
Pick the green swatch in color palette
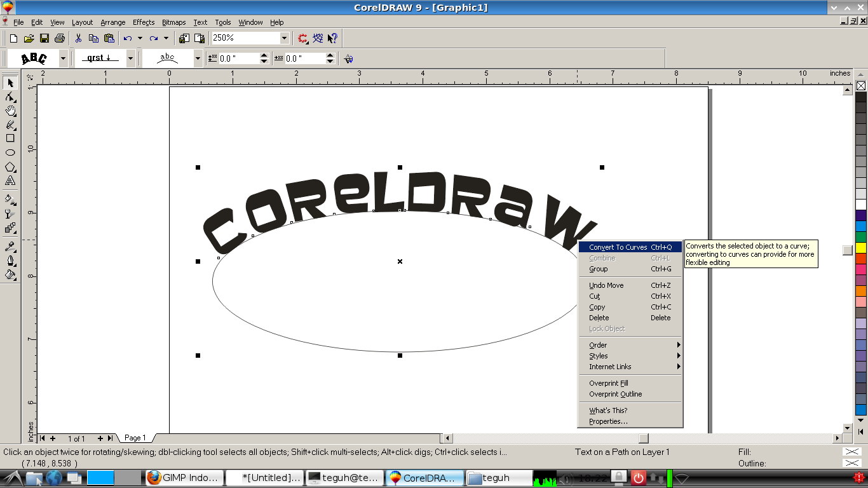[x=861, y=236]
